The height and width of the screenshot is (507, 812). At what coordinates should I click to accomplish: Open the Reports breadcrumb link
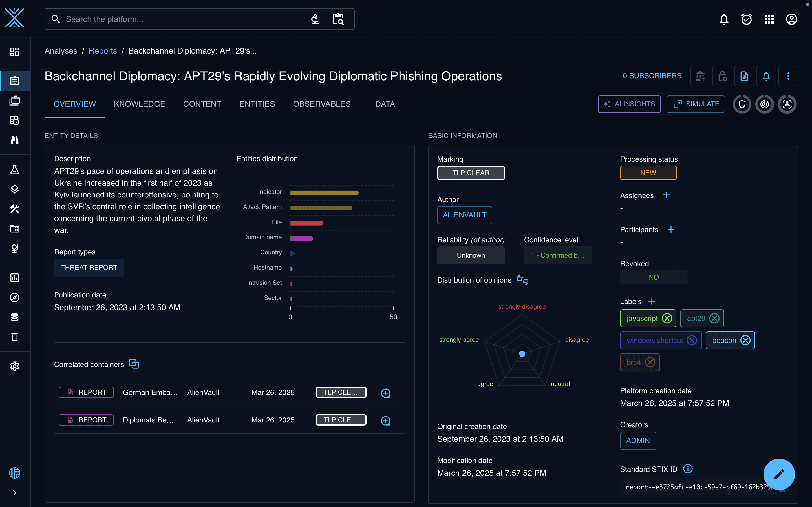tap(103, 51)
